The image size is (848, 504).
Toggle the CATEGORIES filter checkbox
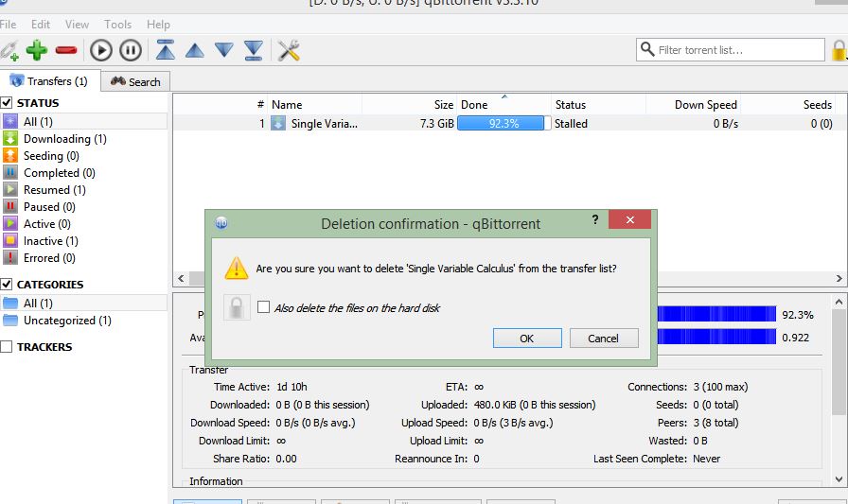[x=7, y=284]
